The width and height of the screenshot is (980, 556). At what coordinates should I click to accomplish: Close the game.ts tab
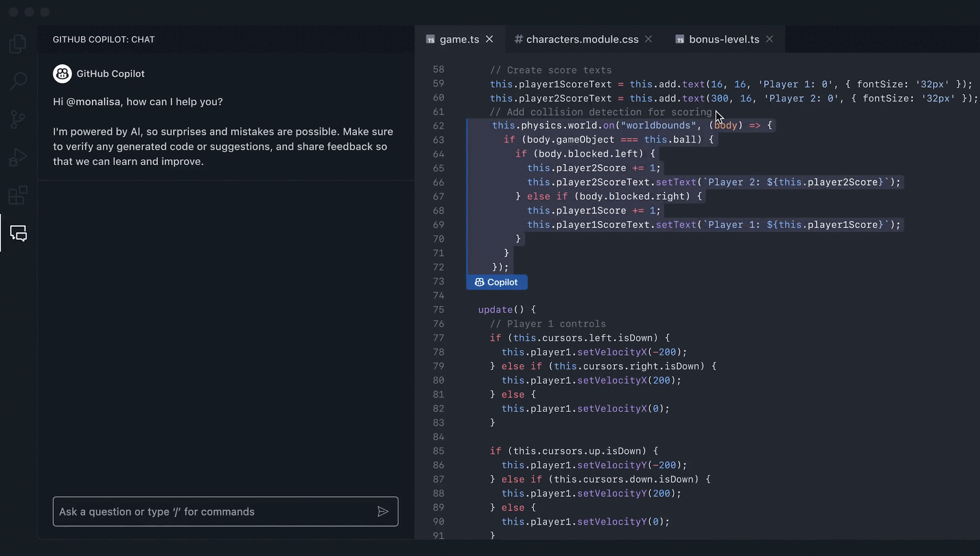pyautogui.click(x=490, y=39)
